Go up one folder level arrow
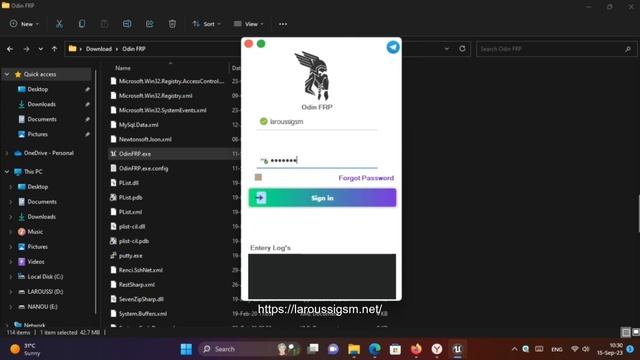This screenshot has width=640, height=360. (x=54, y=49)
